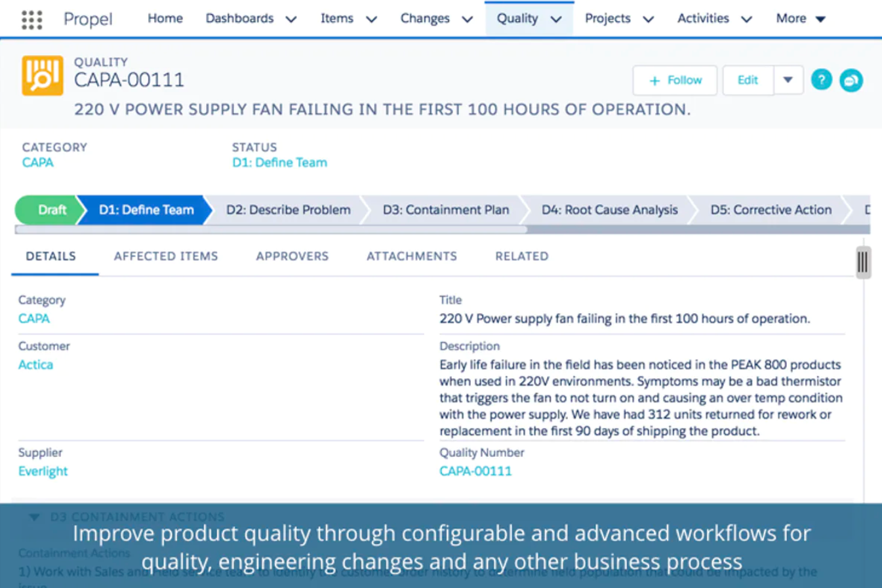This screenshot has height=588, width=882.
Task: Select the D5: Corrective Action stage
Action: [771, 210]
